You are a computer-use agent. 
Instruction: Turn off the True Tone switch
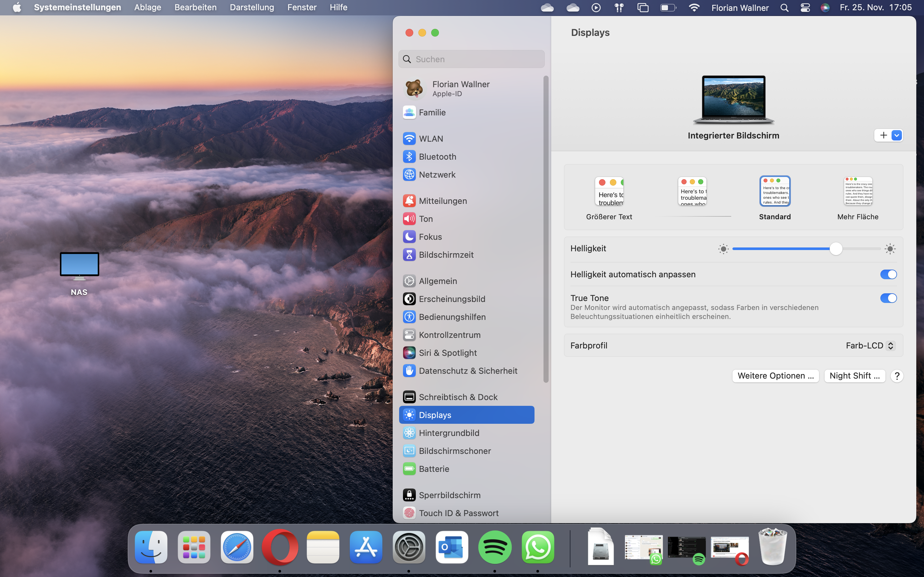coord(888,298)
